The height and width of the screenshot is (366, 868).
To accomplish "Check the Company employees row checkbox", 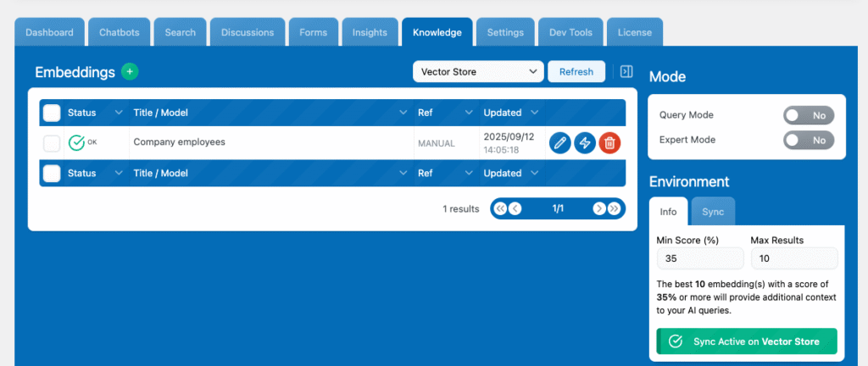I will 52,143.
